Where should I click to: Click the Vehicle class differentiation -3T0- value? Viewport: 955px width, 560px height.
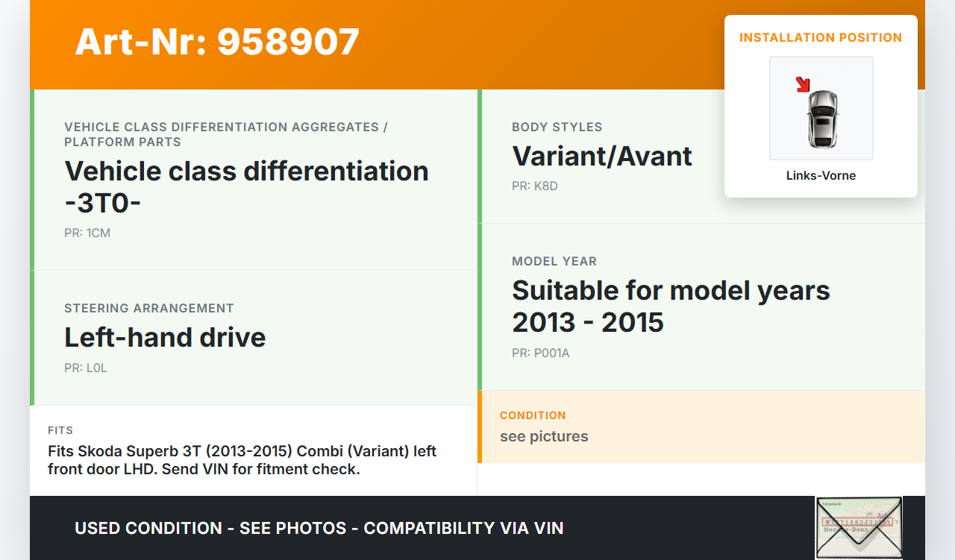[x=246, y=186]
